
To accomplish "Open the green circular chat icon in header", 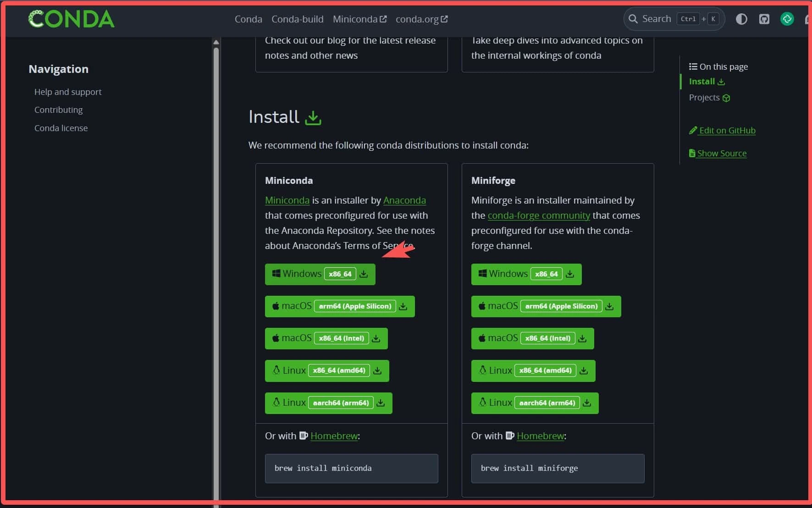I will point(787,19).
